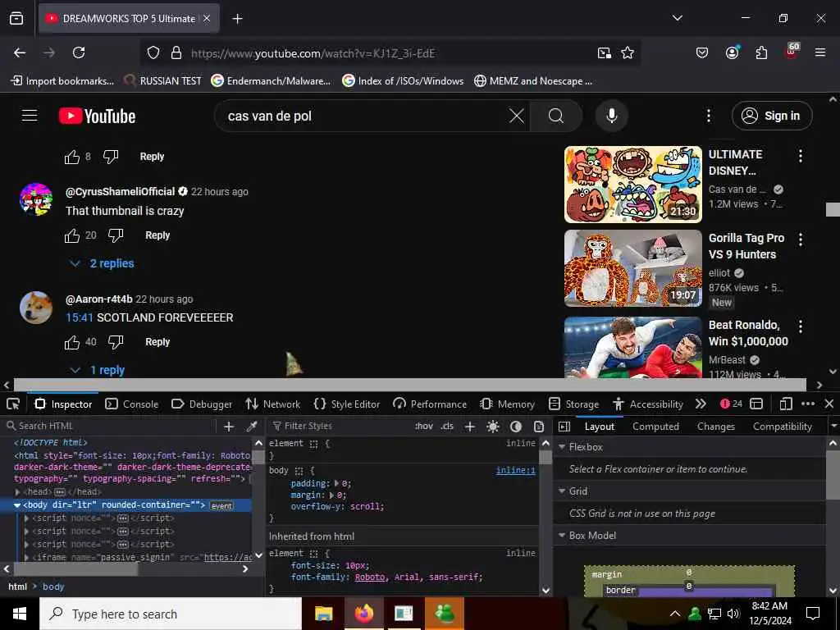Like the CyrusShameliOfficial comment

(72, 235)
